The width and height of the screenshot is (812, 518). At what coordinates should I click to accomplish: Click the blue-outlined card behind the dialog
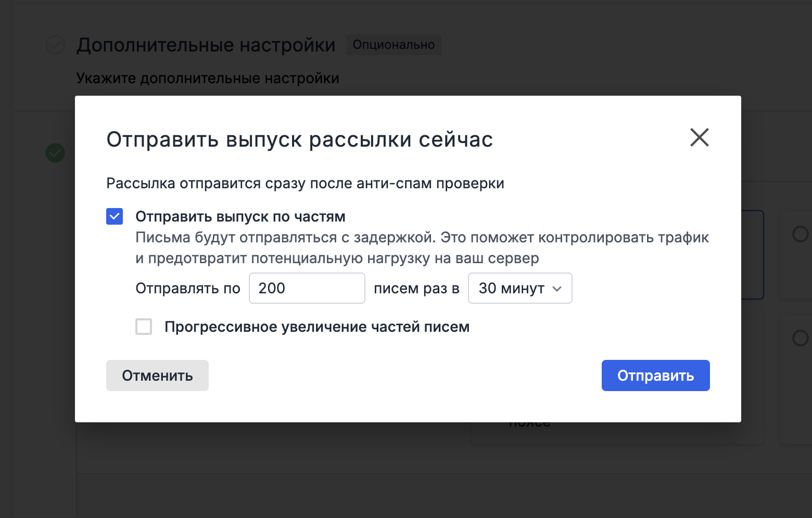[x=753, y=255]
